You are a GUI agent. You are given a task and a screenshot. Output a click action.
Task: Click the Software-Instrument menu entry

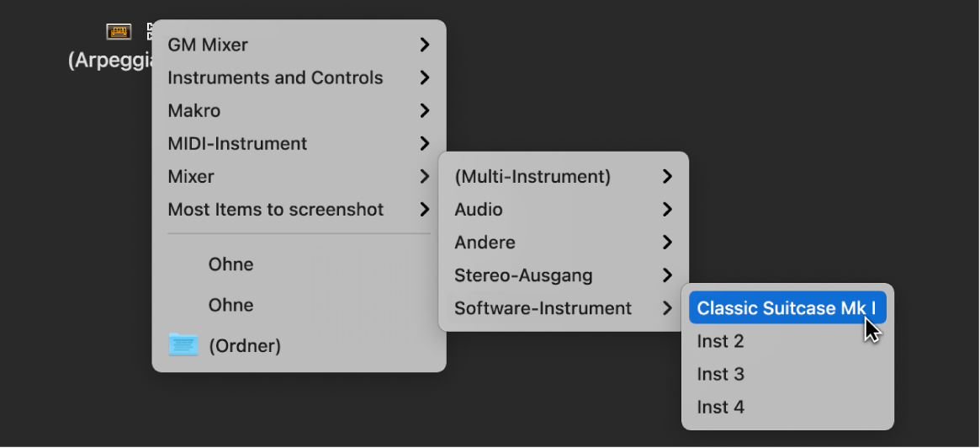543,308
